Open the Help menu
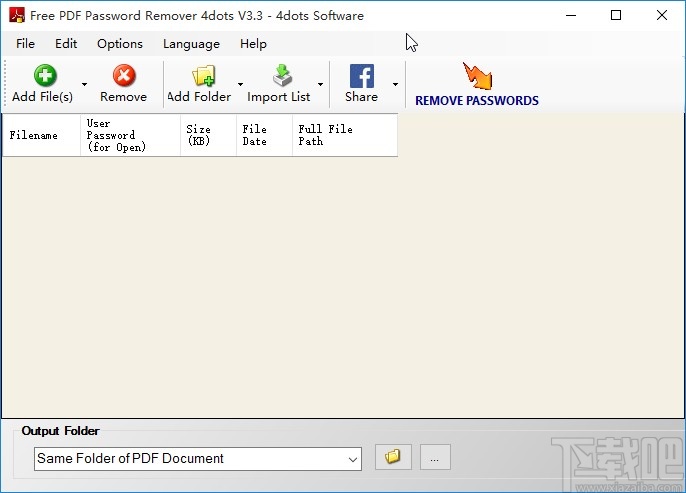 (x=253, y=44)
